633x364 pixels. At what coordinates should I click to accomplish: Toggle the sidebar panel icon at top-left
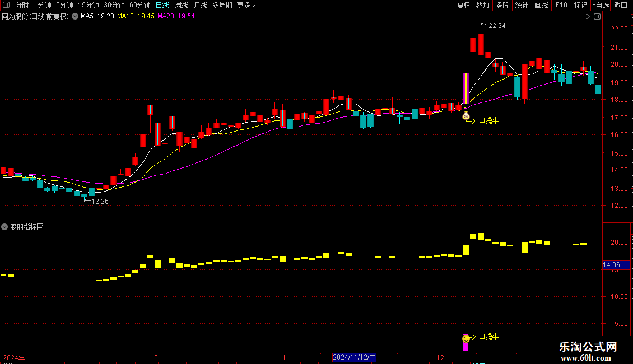6,5
